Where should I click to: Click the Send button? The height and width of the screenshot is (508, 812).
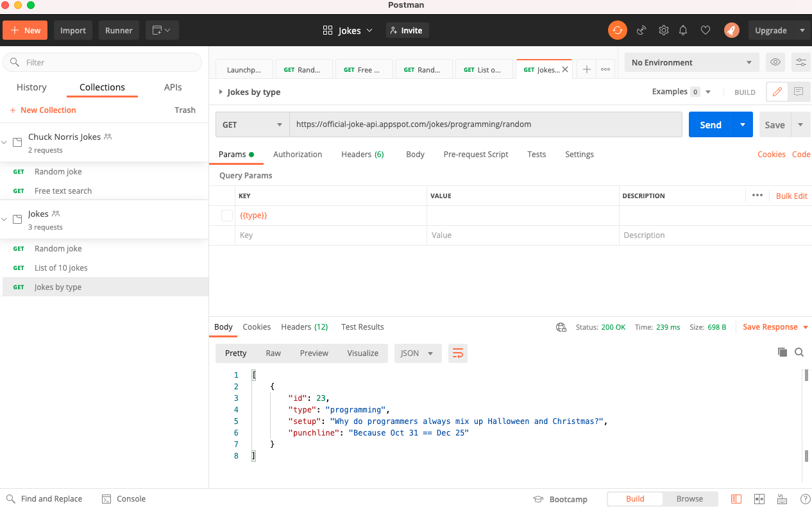(711, 124)
